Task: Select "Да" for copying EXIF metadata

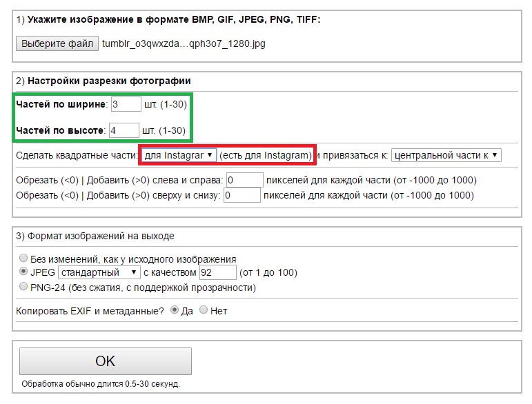Action: (x=174, y=310)
